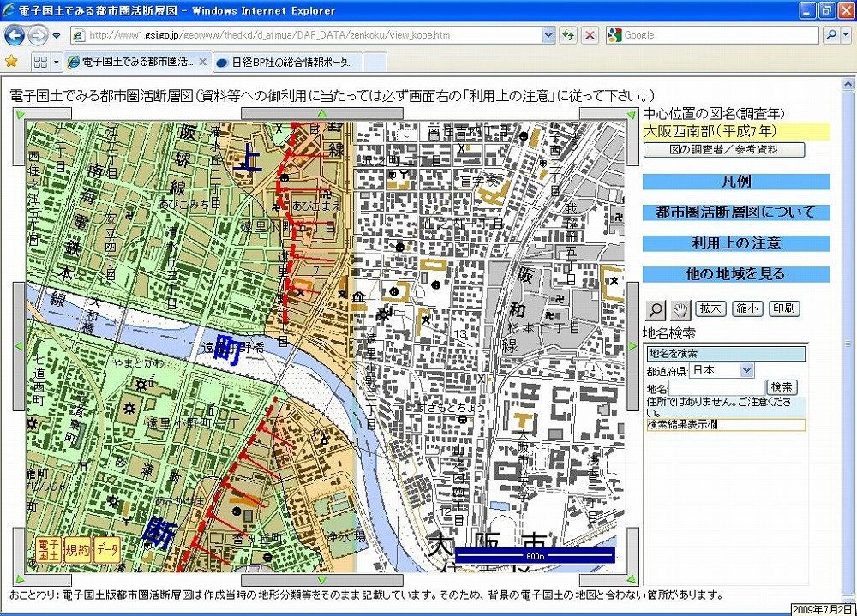
Task: Expand the address bar history dropdown
Action: (548, 35)
